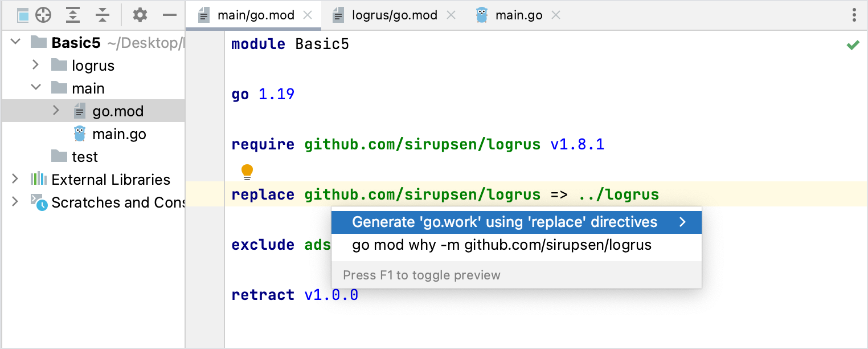Click the collapse all icon
This screenshot has height=349, width=868.
(x=103, y=15)
